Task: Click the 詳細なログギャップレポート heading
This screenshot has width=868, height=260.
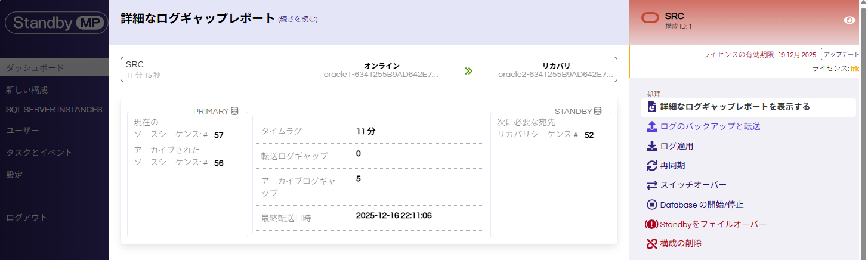Action: pyautogui.click(x=198, y=18)
